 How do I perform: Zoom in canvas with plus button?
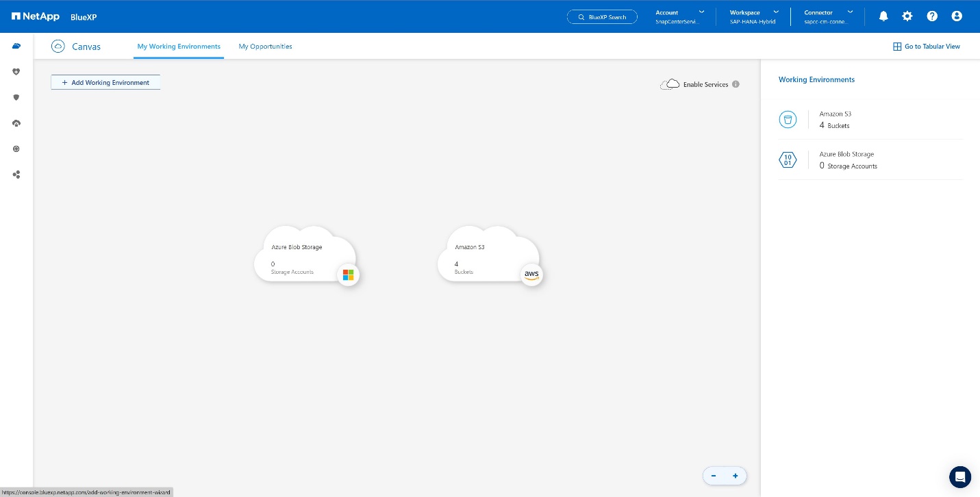coord(736,476)
